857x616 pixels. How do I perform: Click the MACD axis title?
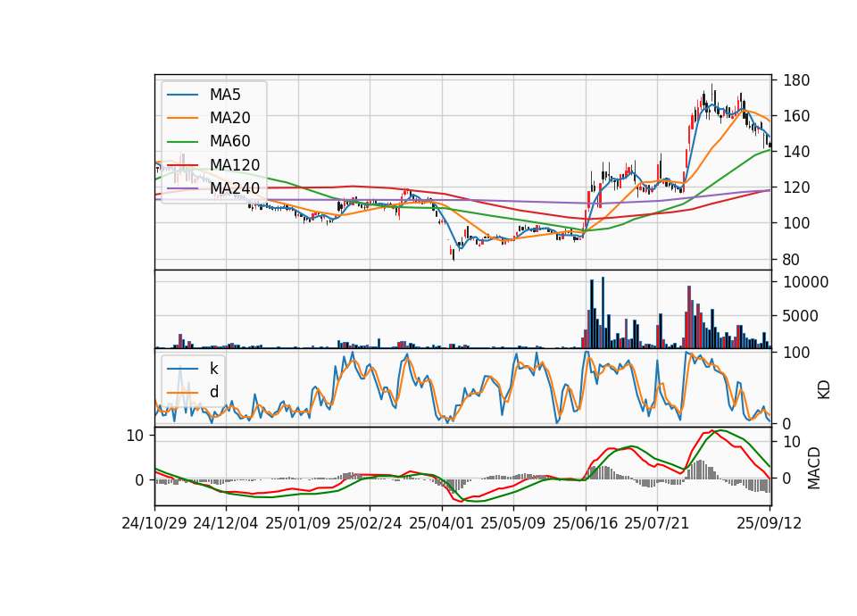coord(814,468)
